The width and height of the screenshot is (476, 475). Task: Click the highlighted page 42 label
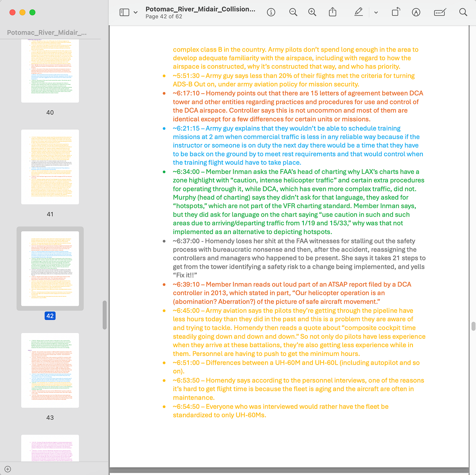click(x=50, y=316)
